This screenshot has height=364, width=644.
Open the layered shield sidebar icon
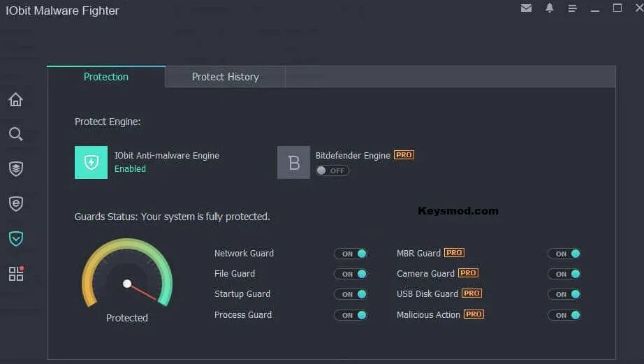click(x=15, y=169)
